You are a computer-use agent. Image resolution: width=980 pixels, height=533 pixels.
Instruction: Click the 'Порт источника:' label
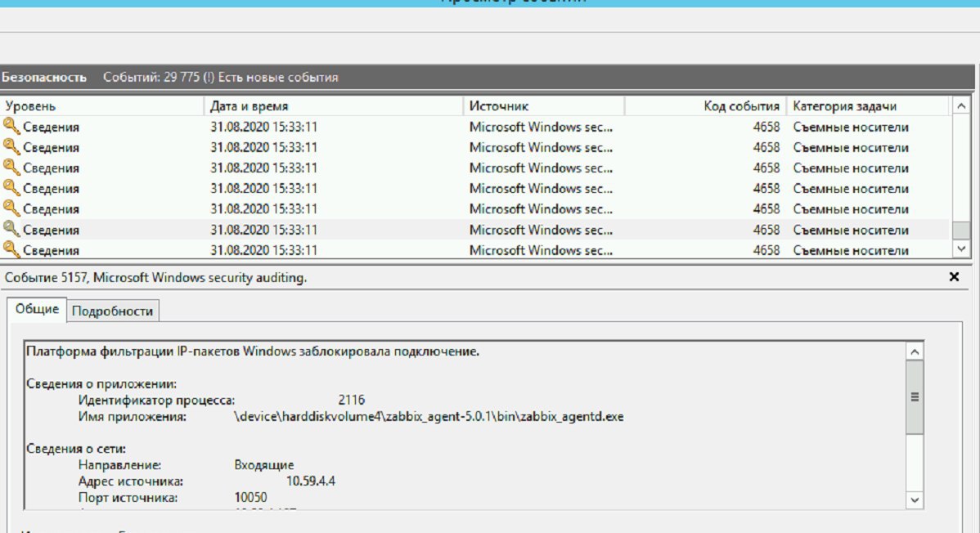128,498
